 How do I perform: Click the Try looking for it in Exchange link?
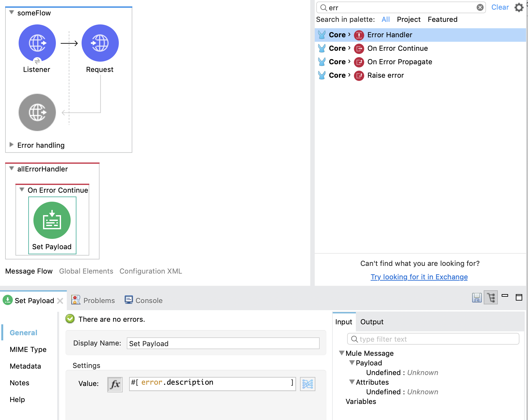(x=419, y=277)
